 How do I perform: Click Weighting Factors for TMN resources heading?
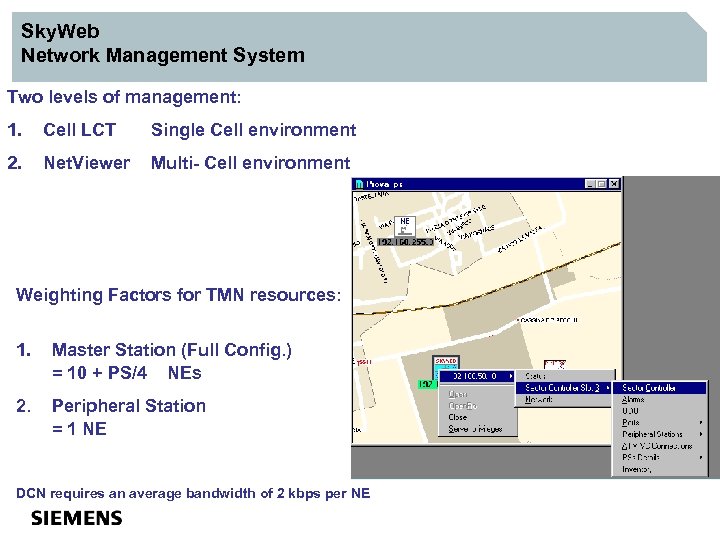179,295
